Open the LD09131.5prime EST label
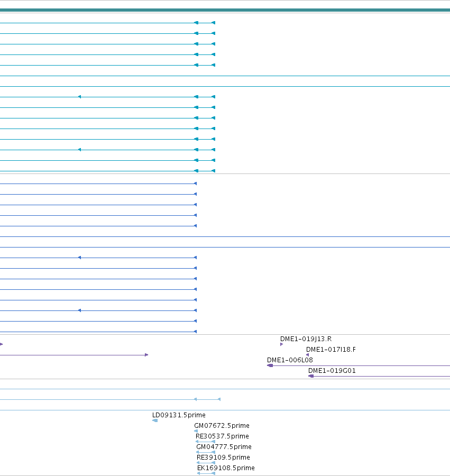 click(179, 415)
